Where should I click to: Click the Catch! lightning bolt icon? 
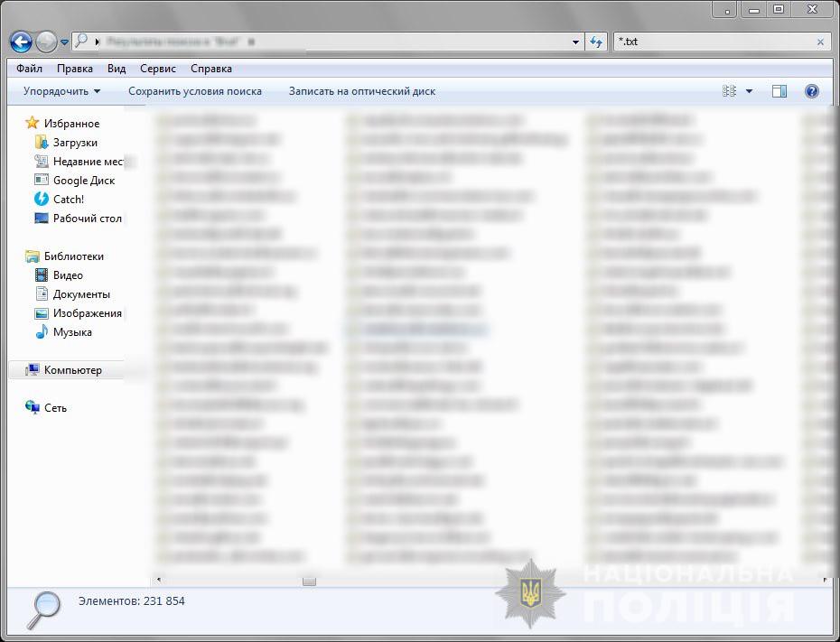pos(42,199)
